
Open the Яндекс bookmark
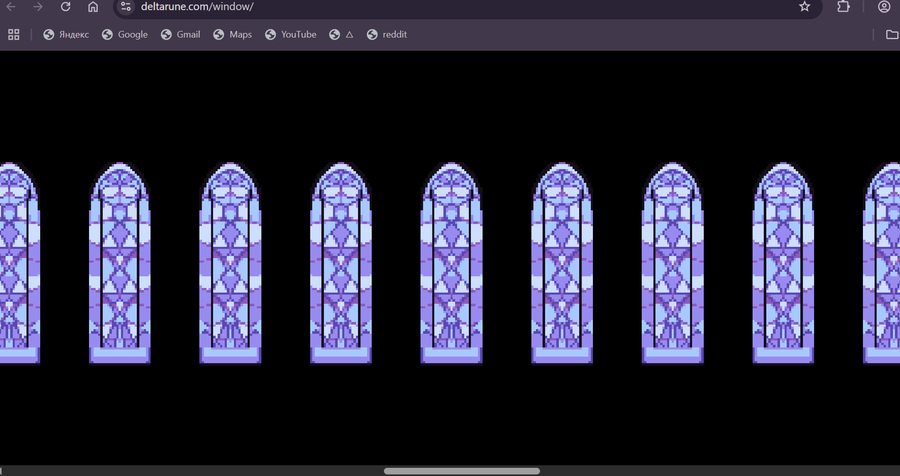coord(66,34)
